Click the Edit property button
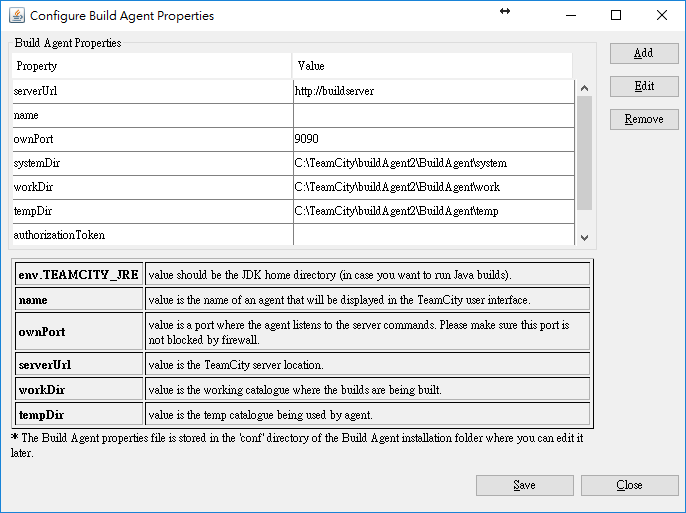The image size is (686, 513). pos(644,86)
